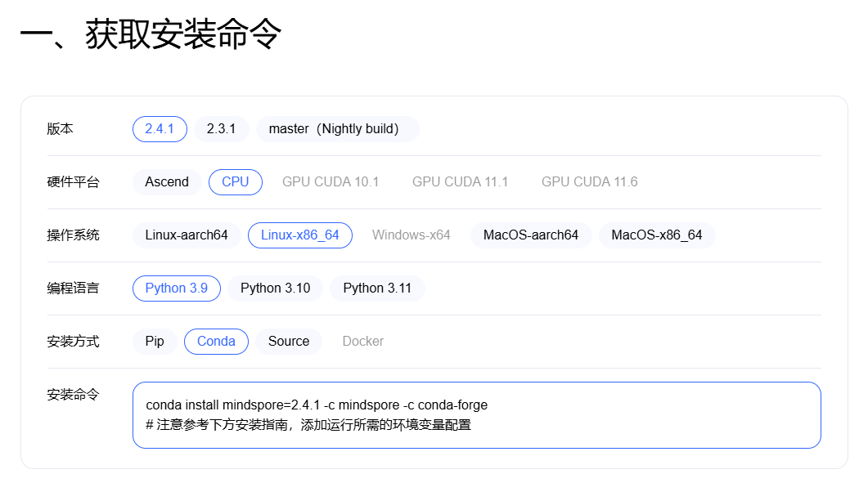This screenshot has width=868, height=483.
Task: Choose Windows-x64 operating system
Action: [411, 235]
